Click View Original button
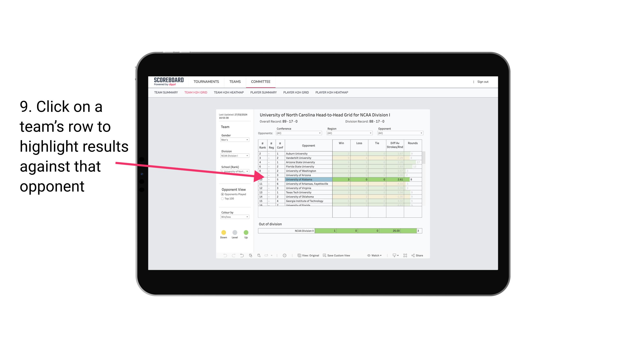This screenshot has height=346, width=644. (308, 256)
